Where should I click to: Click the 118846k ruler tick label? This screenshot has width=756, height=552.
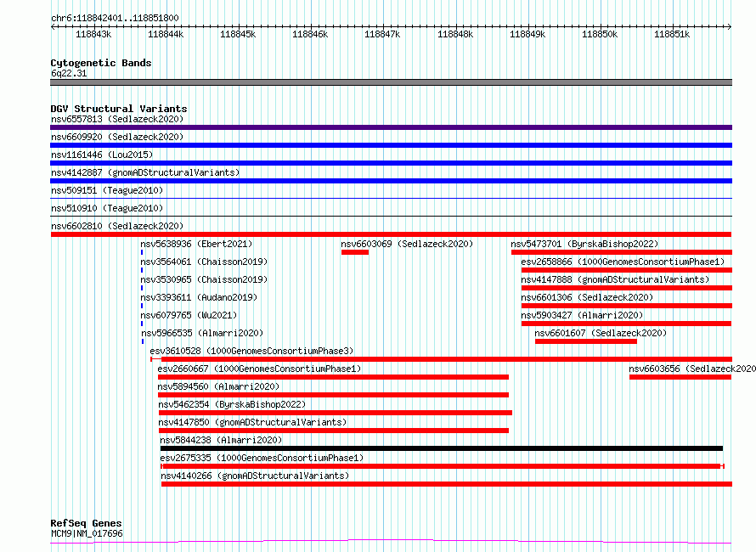coord(311,34)
